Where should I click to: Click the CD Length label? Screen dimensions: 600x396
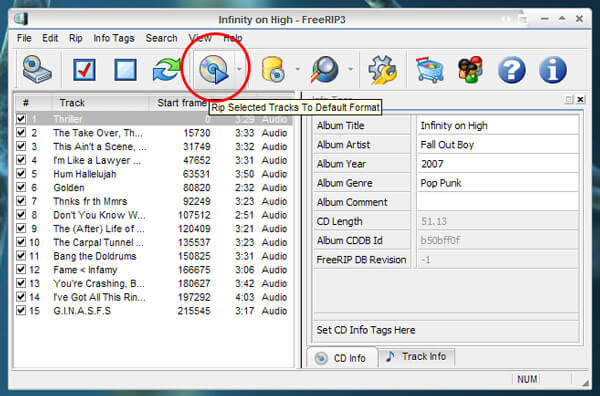pyautogui.click(x=339, y=222)
